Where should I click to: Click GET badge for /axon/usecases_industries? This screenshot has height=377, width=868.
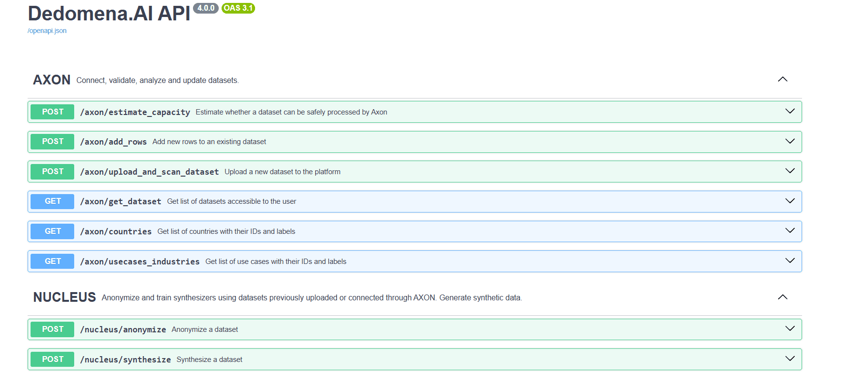point(52,261)
